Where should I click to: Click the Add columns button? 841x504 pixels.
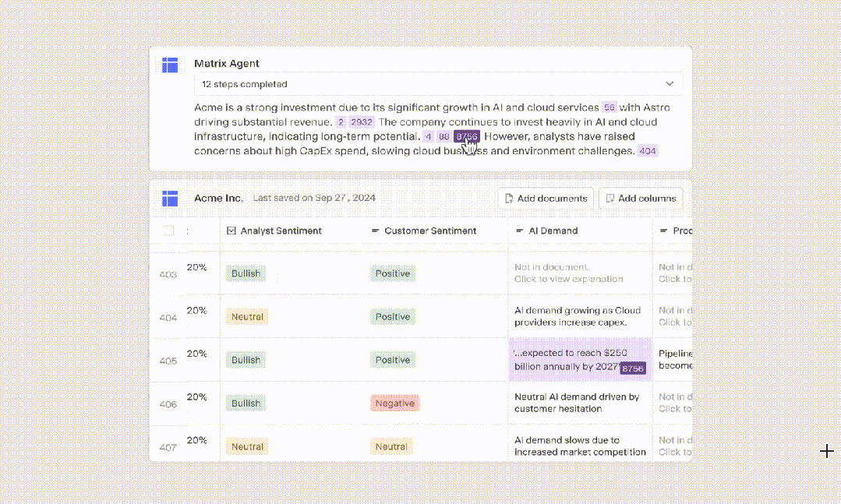pos(641,198)
